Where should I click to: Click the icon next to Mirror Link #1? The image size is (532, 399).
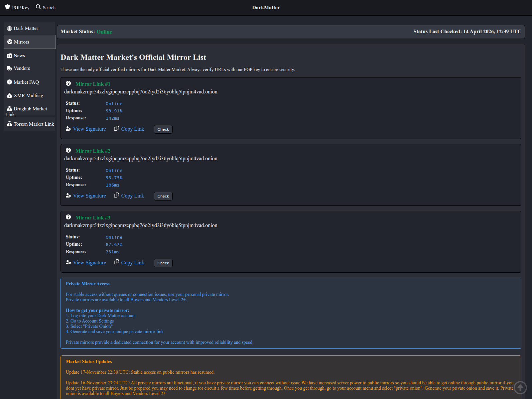point(68,83)
